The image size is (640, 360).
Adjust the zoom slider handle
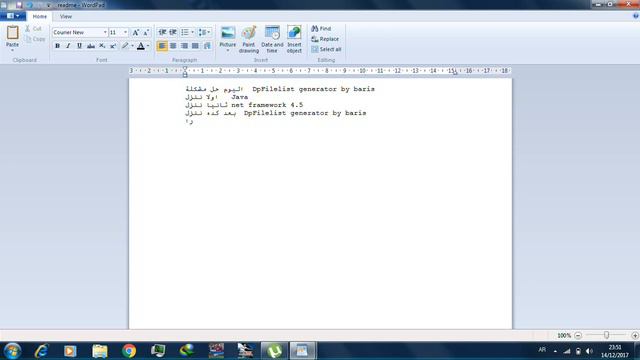point(607,335)
